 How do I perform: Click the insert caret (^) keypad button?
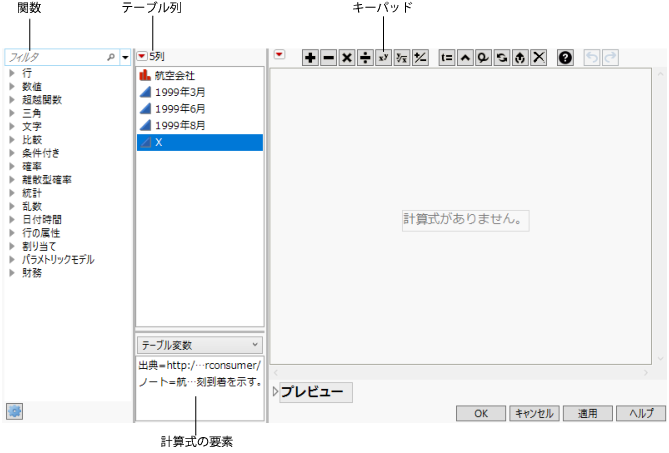pos(465,58)
